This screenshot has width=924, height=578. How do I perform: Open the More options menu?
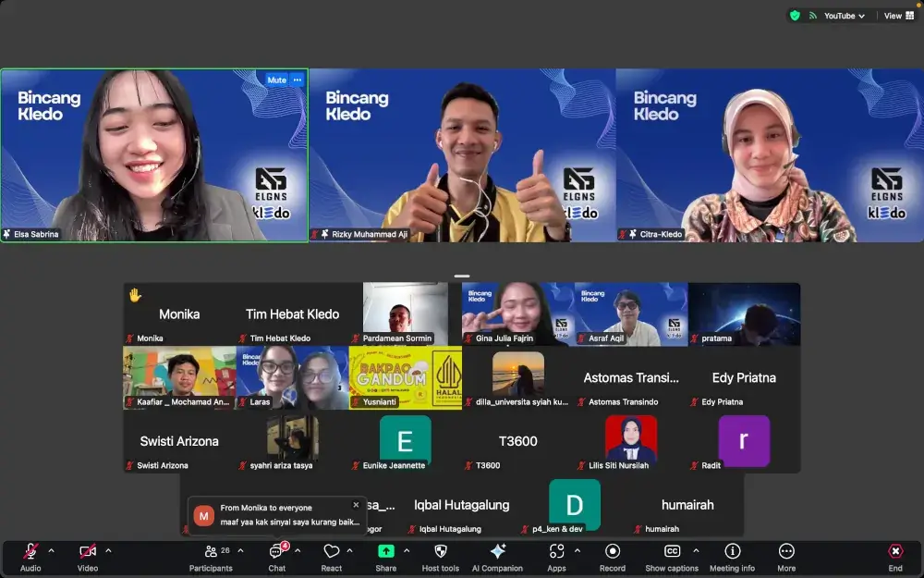pyautogui.click(x=786, y=558)
